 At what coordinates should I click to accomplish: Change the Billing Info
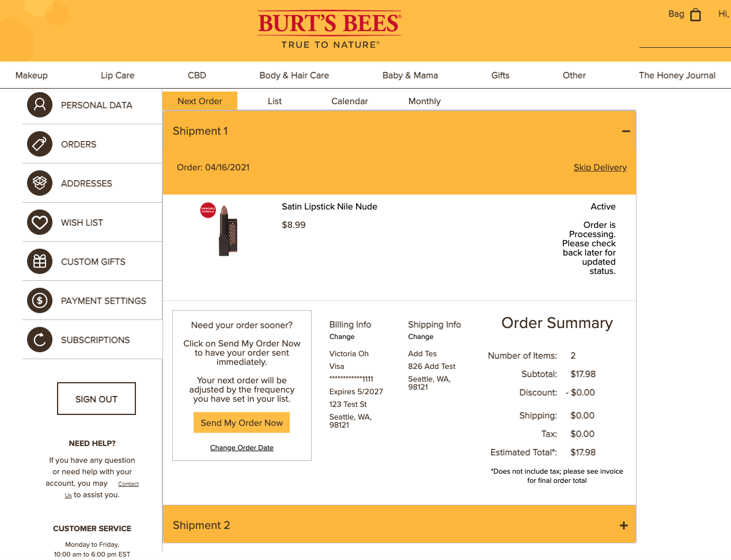pyautogui.click(x=342, y=336)
